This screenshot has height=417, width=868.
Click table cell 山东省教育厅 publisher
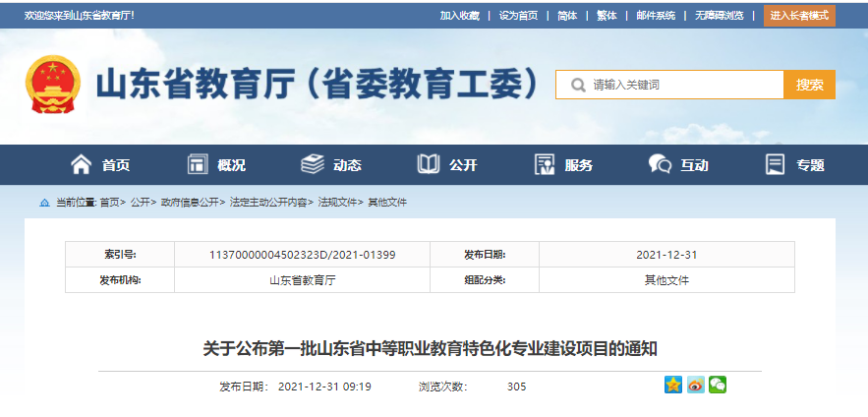pos(302,280)
